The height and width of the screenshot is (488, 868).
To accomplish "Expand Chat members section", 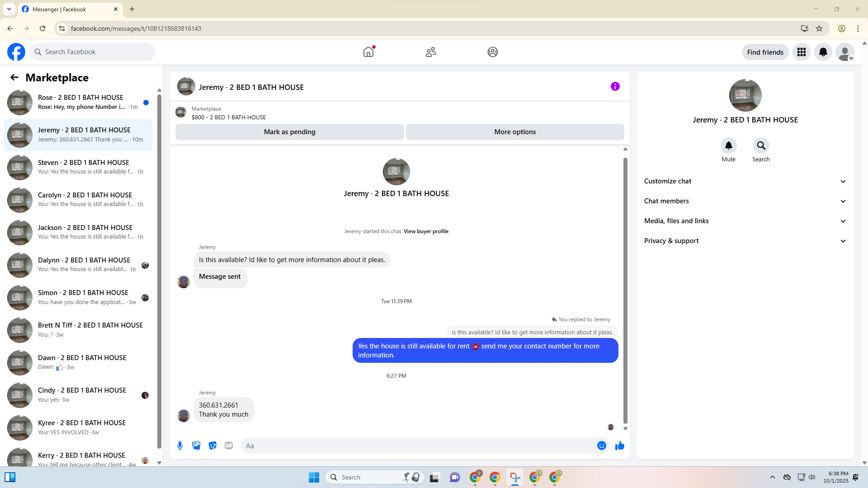I will pyautogui.click(x=745, y=201).
